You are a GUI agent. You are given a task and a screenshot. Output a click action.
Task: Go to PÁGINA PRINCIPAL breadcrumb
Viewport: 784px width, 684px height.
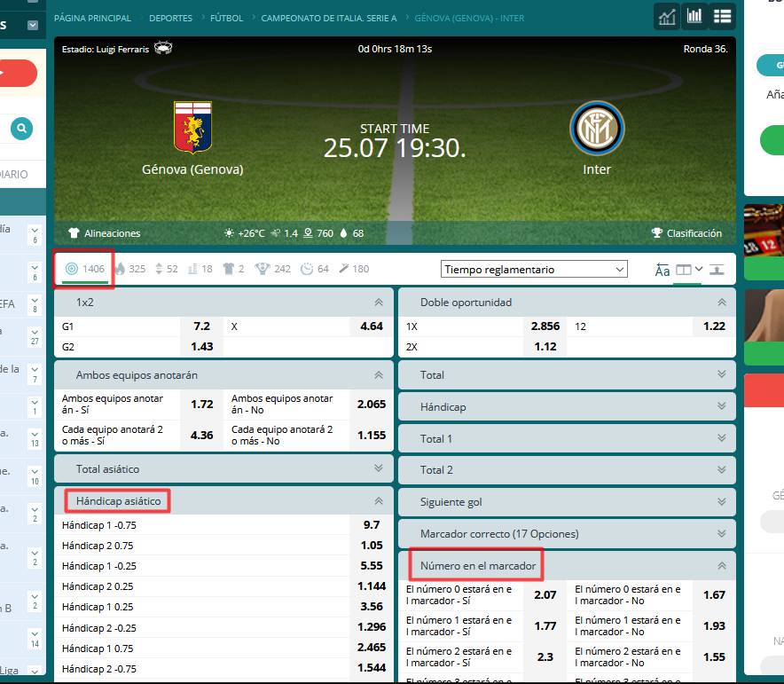tap(92, 18)
